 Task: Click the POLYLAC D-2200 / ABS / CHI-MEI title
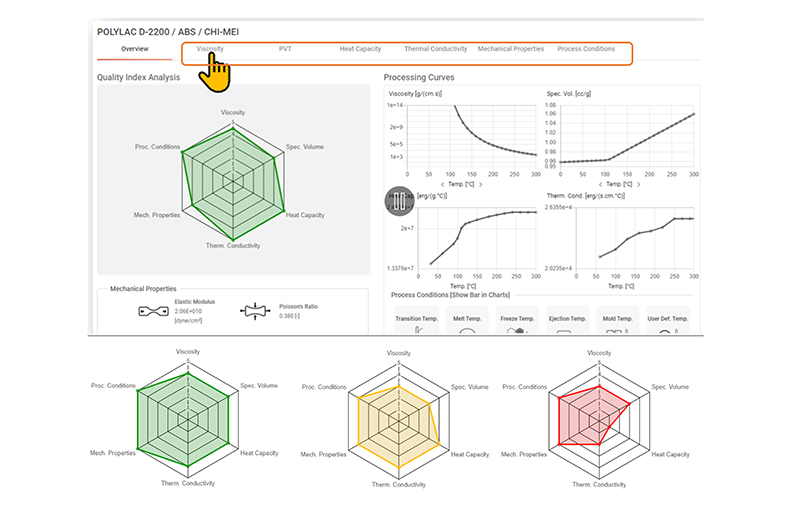pyautogui.click(x=168, y=32)
